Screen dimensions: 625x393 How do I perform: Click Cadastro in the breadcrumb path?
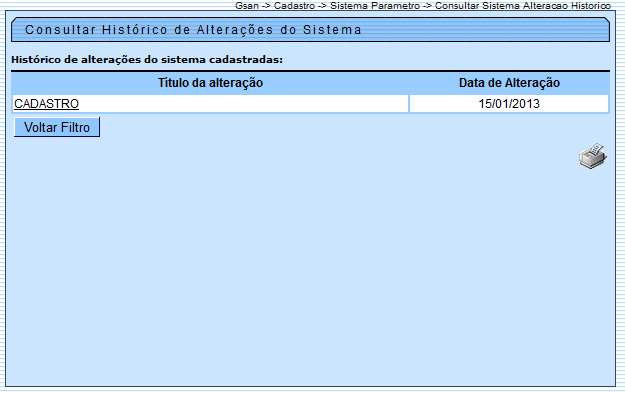[x=294, y=6]
